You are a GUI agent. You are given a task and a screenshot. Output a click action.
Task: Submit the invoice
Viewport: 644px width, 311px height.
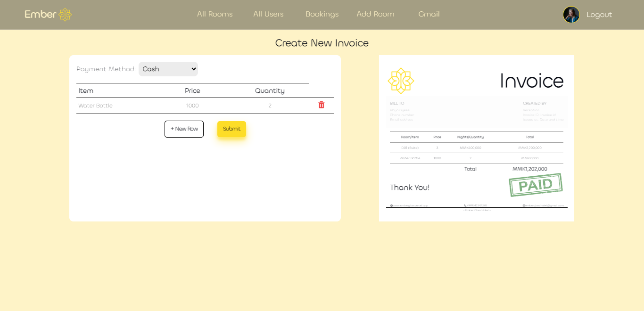[x=231, y=129]
